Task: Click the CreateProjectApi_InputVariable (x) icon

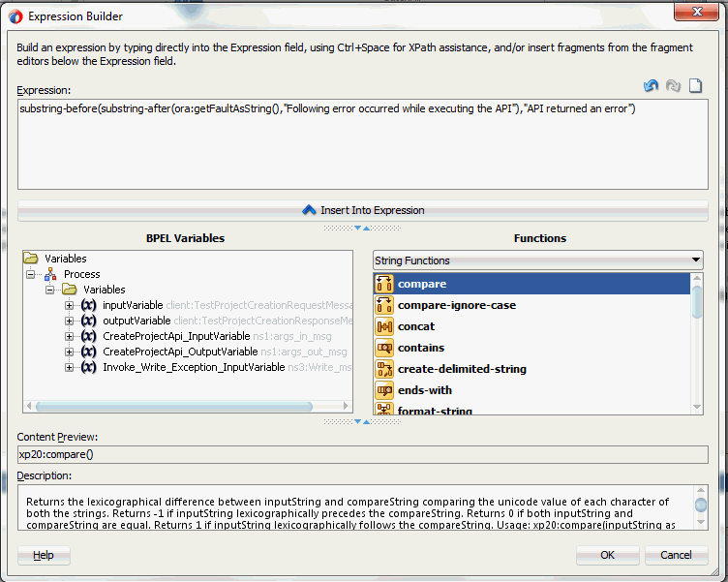Action: pyautogui.click(x=88, y=336)
